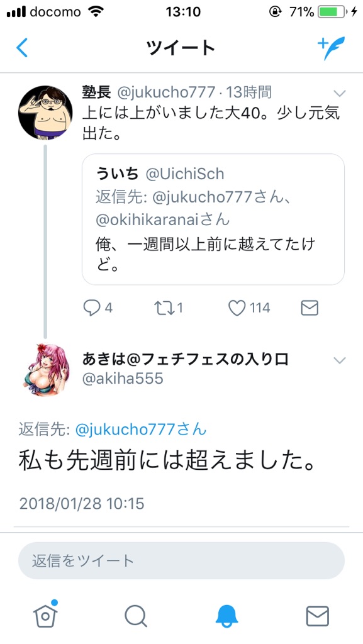363x644 pixels.
Task: Open あきは's profile avatar
Action: (x=45, y=370)
